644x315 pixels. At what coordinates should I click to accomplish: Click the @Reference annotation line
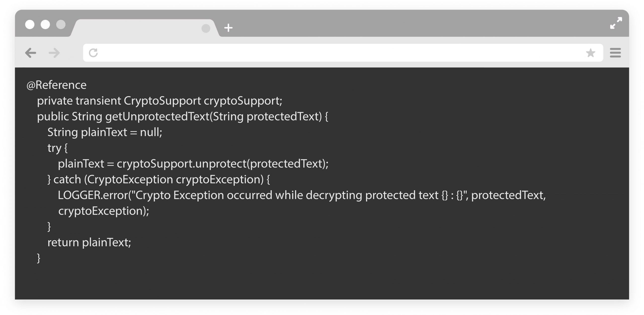point(56,85)
